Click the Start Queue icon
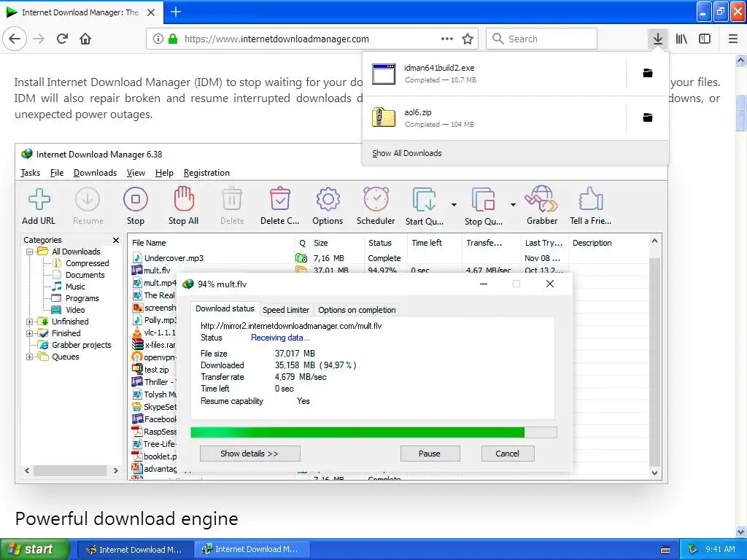Image resolution: width=747 pixels, height=560 pixels. (424, 200)
